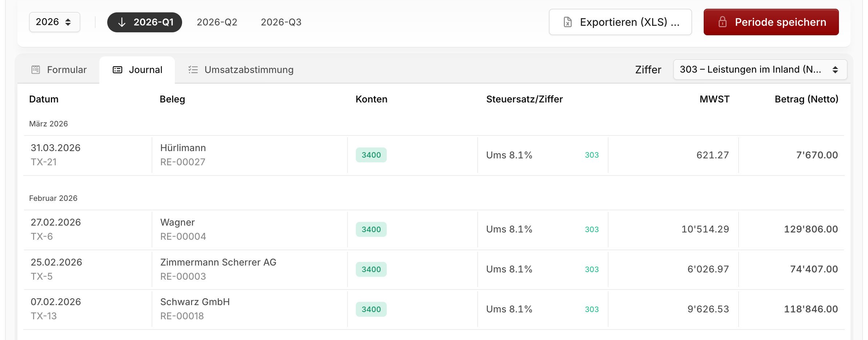Click the Februar 2026 group label
The image size is (868, 340).
(53, 198)
